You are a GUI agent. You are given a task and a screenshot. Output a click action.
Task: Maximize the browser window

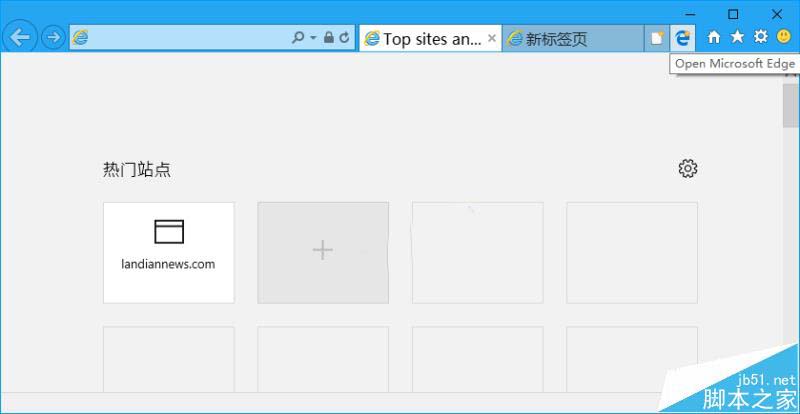733,14
